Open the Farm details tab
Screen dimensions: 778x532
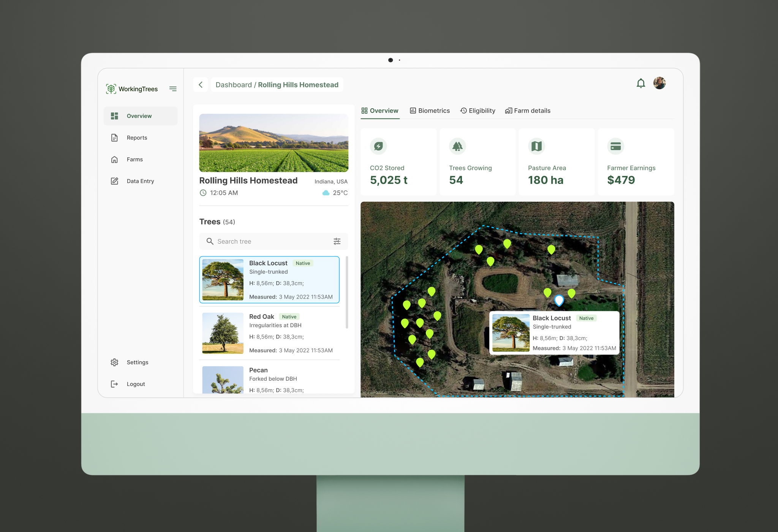pos(528,111)
